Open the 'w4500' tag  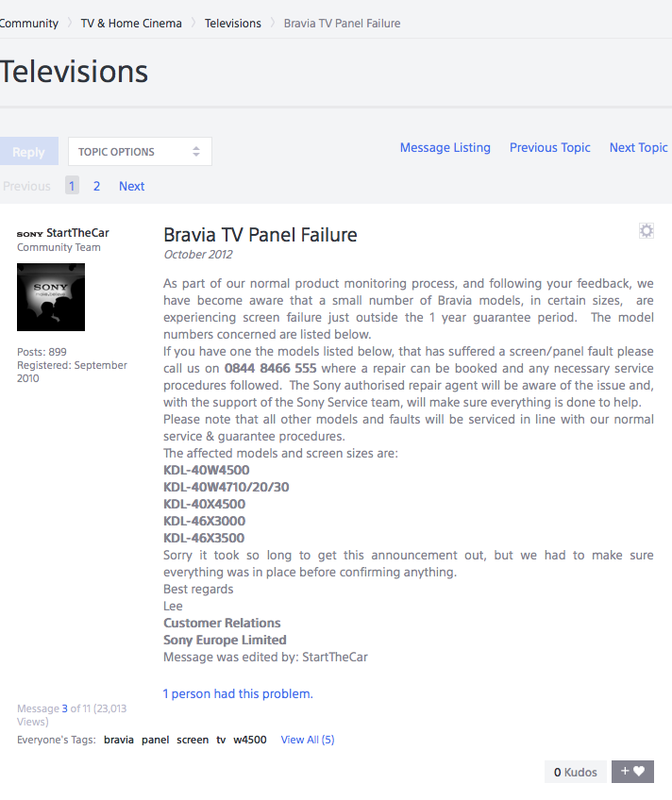[x=250, y=740]
